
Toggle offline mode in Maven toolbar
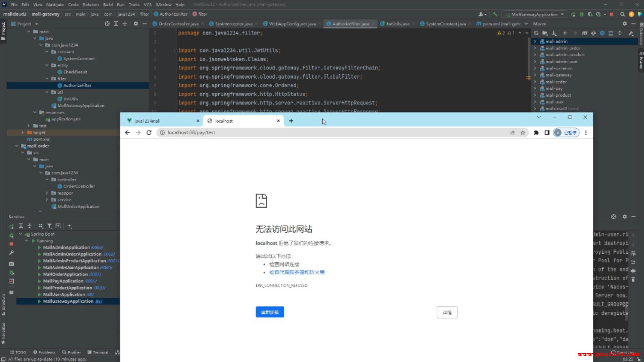point(593,33)
